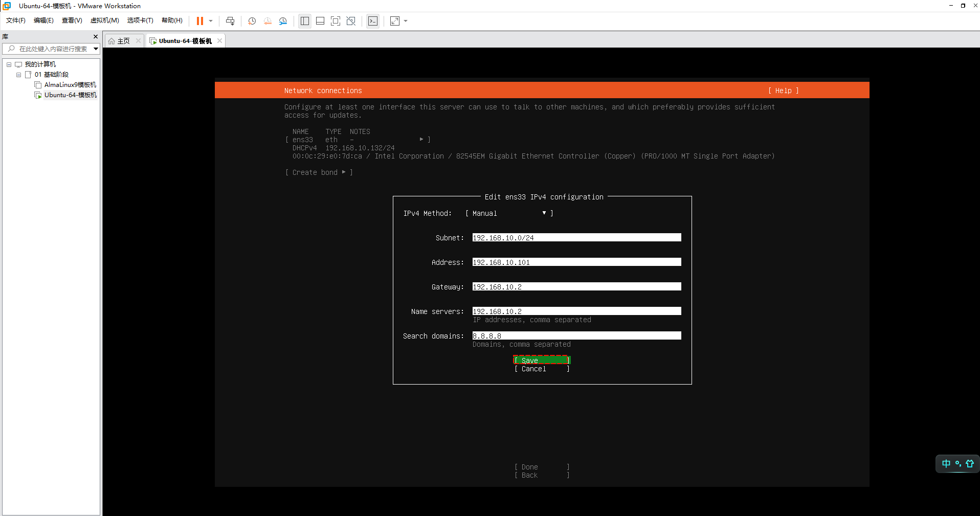The width and height of the screenshot is (980, 516).
Task: Open the console view icon
Action: 373,21
